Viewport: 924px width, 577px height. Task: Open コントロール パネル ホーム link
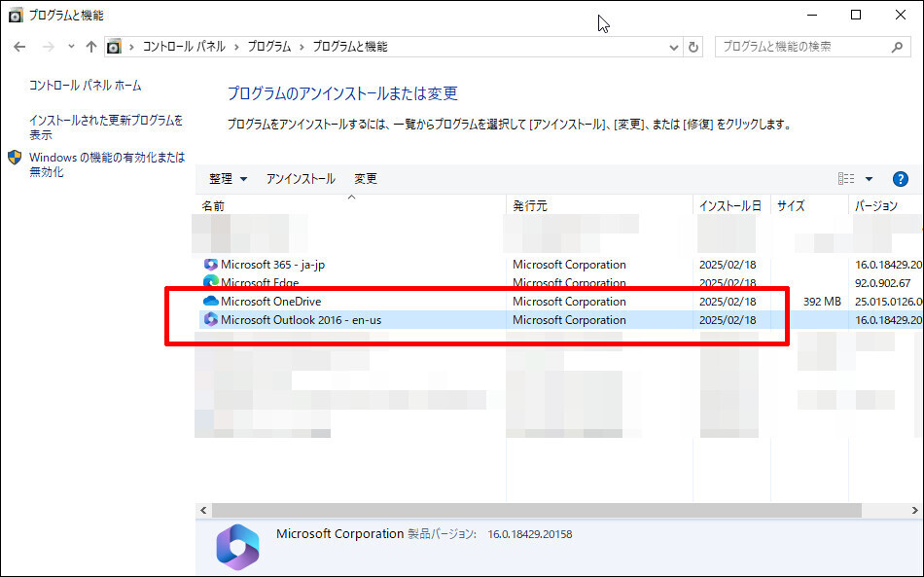[86, 86]
